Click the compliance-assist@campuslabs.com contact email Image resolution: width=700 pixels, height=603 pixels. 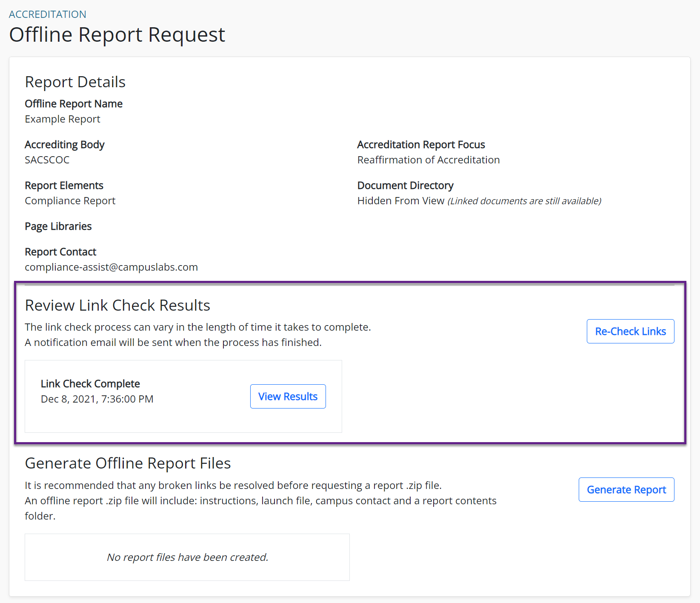tap(111, 267)
